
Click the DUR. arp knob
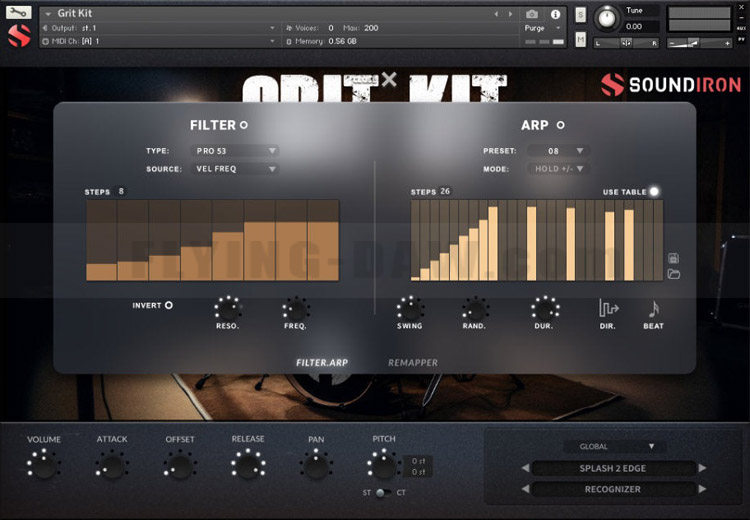pos(544,309)
